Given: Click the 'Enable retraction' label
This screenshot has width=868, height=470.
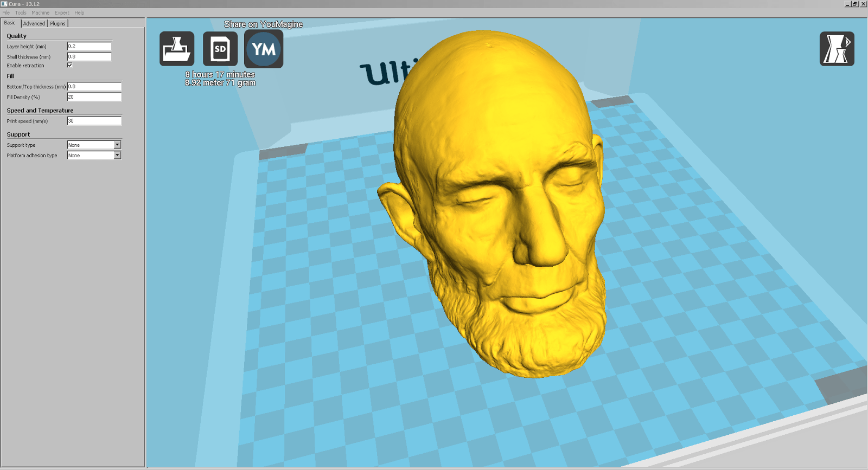Looking at the screenshot, I should click(25, 66).
